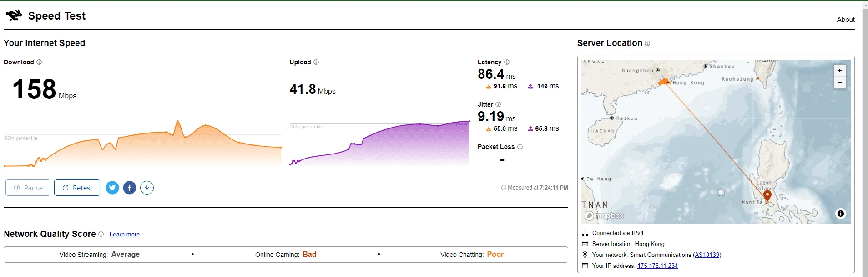The width and height of the screenshot is (868, 277).
Task: Share results on Twitter
Action: click(x=112, y=188)
